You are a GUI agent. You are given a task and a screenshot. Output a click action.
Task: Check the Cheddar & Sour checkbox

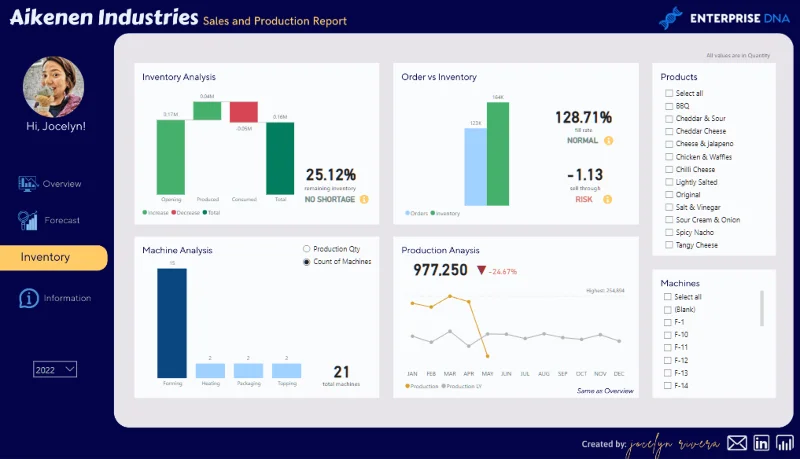669,119
